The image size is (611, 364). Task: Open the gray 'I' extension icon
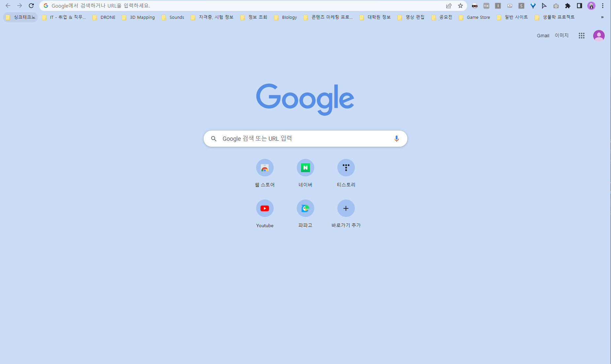498,6
